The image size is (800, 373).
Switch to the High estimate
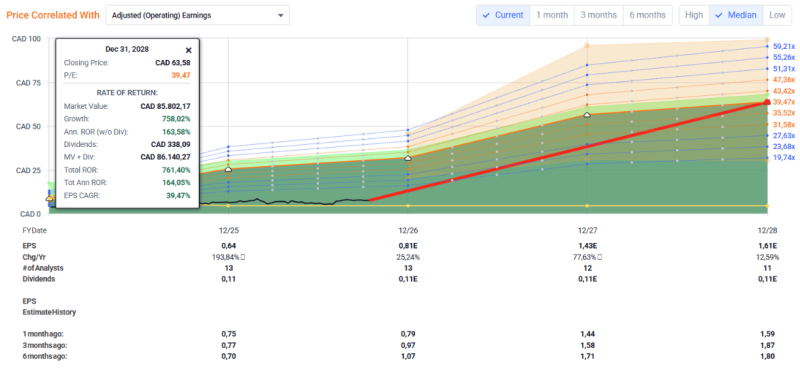click(x=694, y=15)
